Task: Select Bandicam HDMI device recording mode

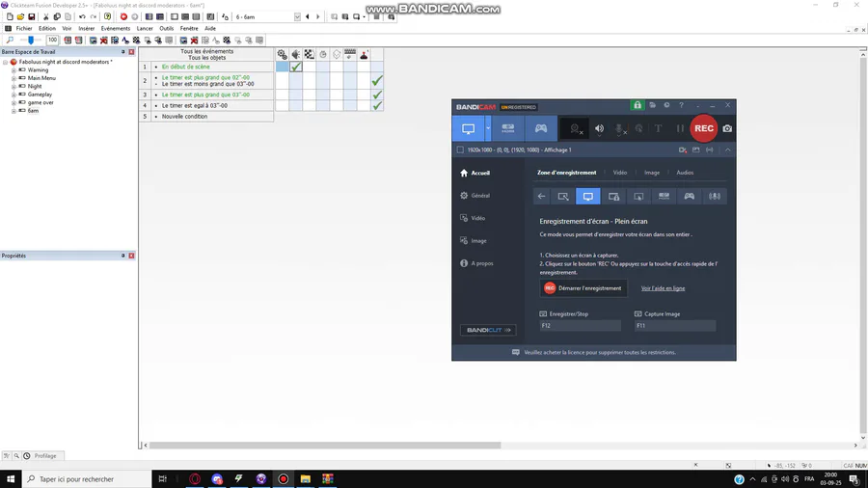Action: [x=507, y=128]
